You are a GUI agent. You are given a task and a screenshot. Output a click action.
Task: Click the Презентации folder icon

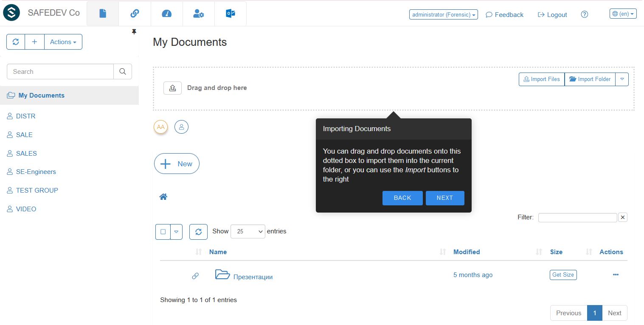[222, 275]
